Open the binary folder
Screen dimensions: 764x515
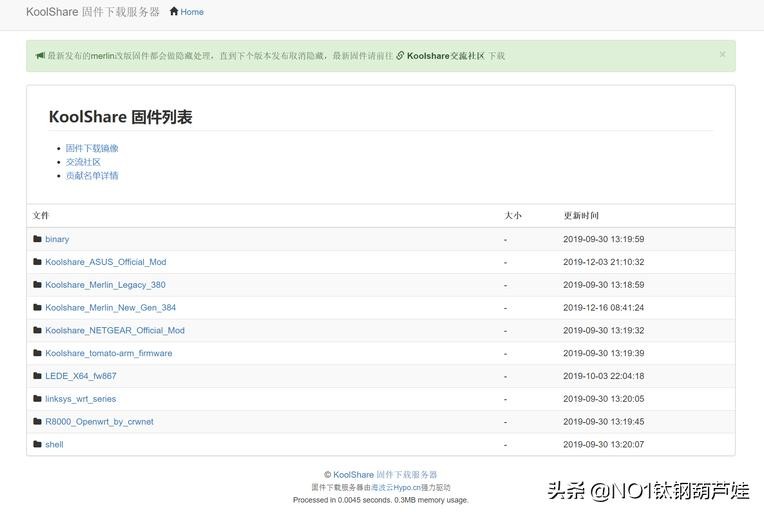57,239
